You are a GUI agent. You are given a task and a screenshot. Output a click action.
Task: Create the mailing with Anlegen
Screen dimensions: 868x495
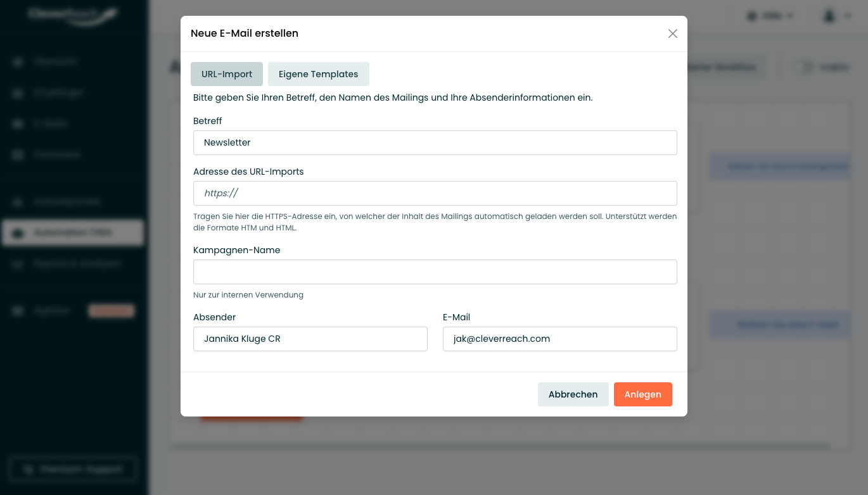643,394
